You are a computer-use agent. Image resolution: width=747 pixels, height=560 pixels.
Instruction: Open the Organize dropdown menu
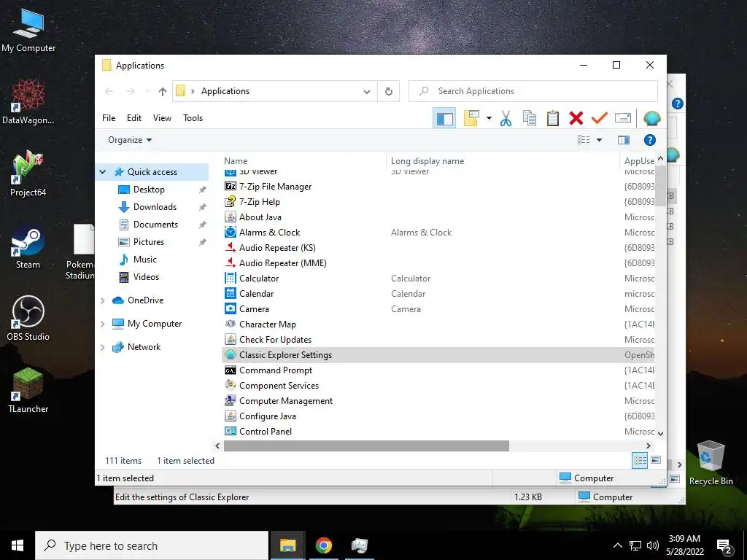pyautogui.click(x=130, y=140)
